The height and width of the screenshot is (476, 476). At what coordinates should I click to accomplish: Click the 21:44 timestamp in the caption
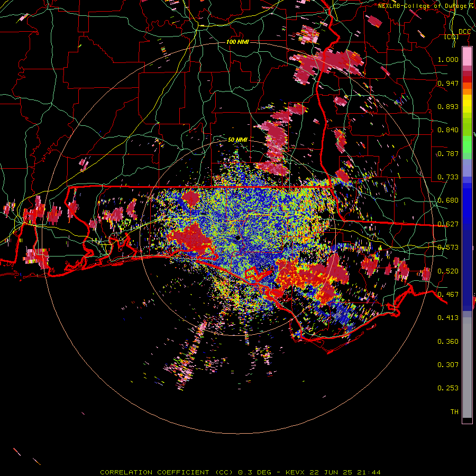point(368,472)
